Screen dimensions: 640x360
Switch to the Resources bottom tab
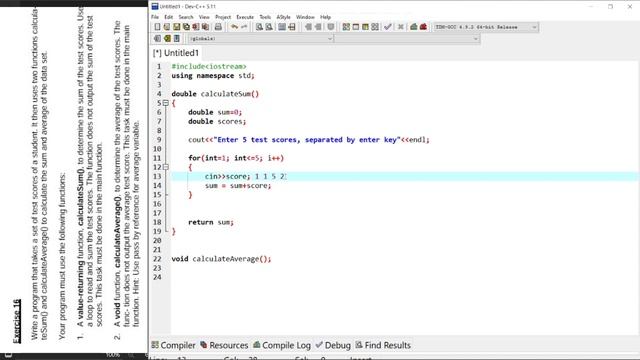[224, 345]
